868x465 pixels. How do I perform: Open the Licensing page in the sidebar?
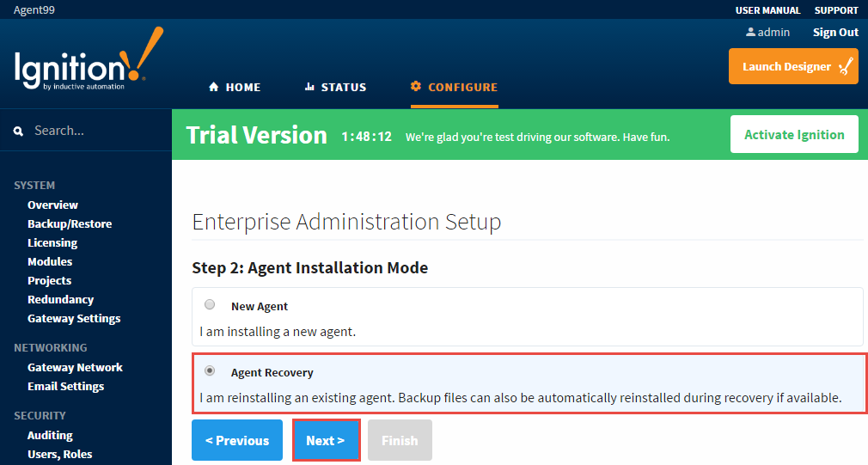52,242
